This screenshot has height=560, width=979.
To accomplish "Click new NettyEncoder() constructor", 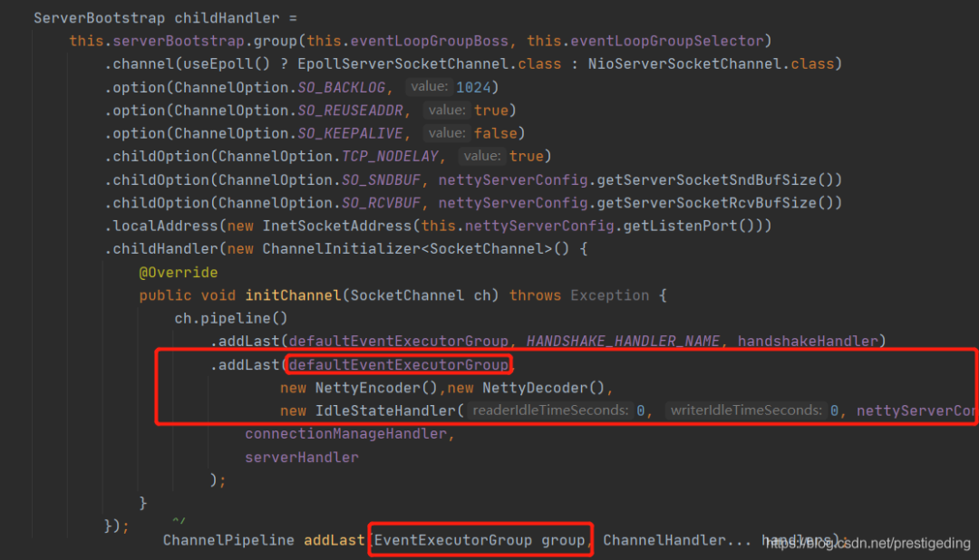I will point(359,389).
